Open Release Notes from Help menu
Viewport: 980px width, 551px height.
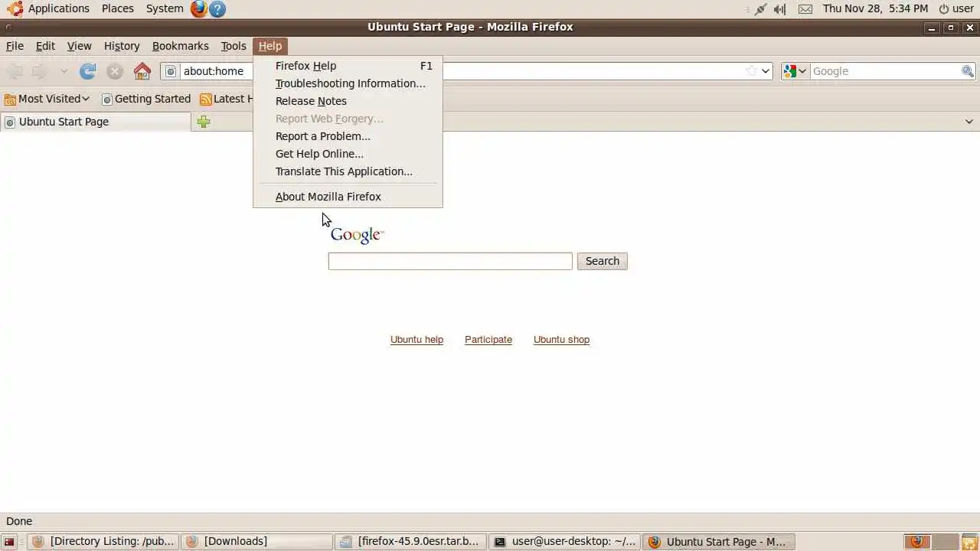click(x=348, y=101)
